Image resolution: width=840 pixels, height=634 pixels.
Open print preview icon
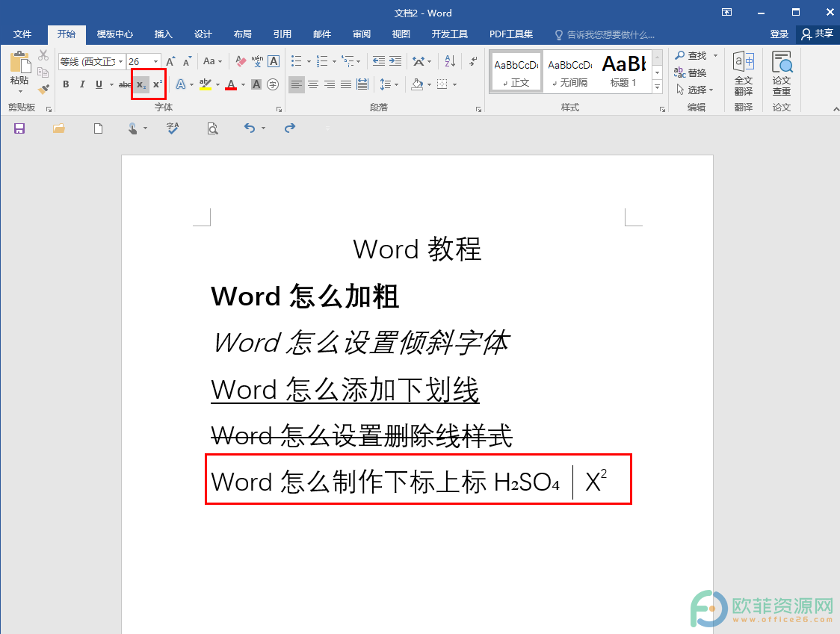click(213, 128)
